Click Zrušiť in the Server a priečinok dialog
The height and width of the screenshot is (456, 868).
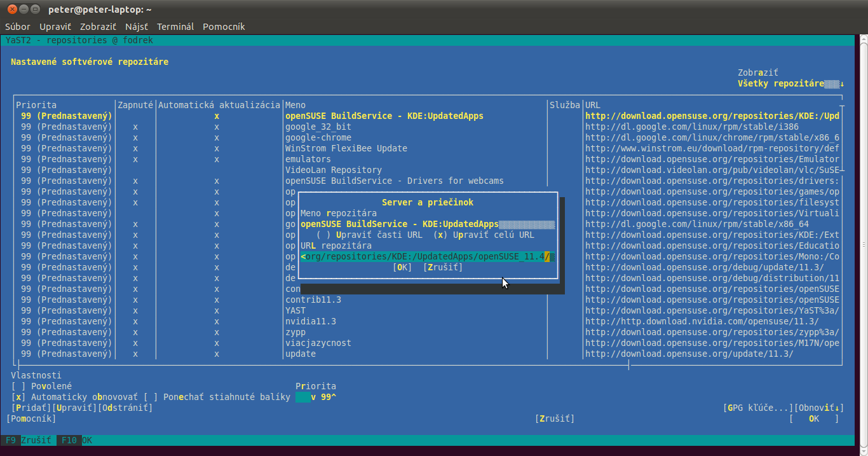[x=443, y=267]
